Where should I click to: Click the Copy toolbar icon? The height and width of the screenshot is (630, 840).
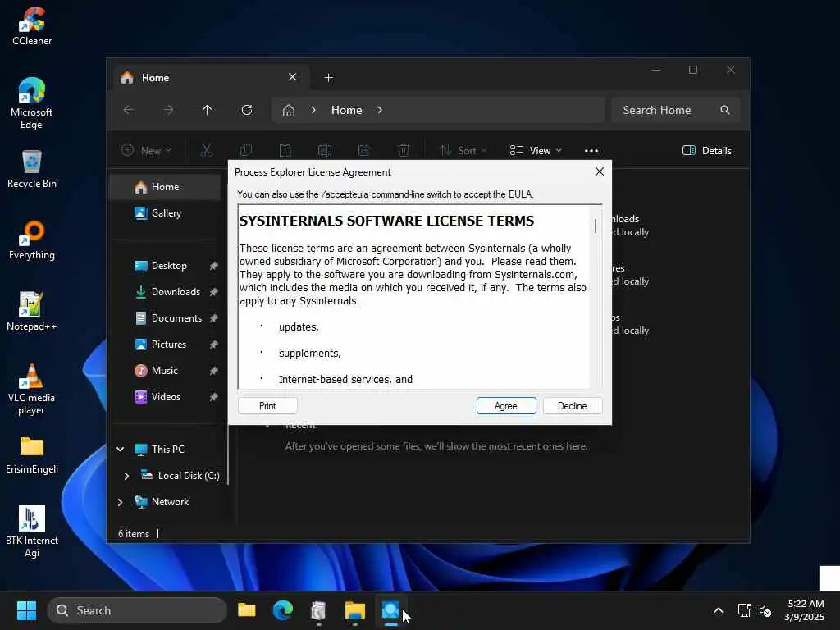pos(246,151)
